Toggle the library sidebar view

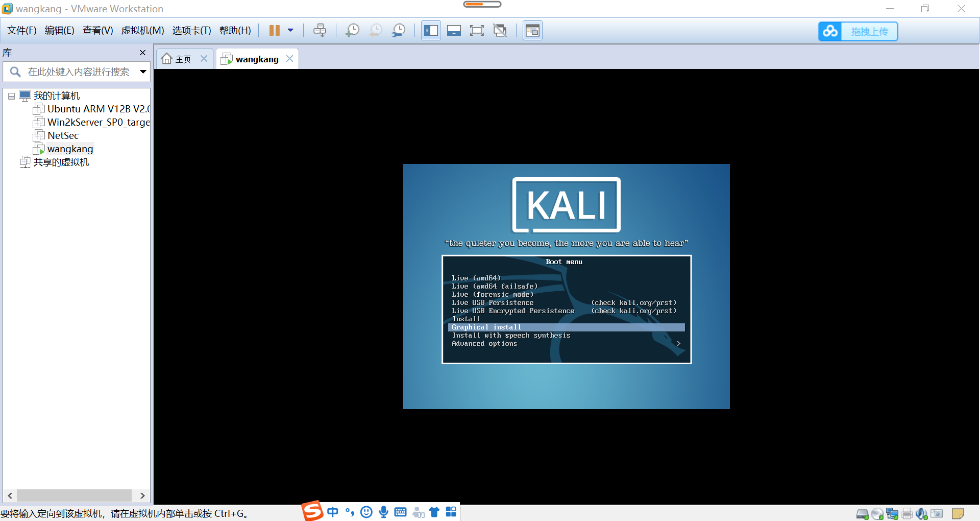[431, 31]
